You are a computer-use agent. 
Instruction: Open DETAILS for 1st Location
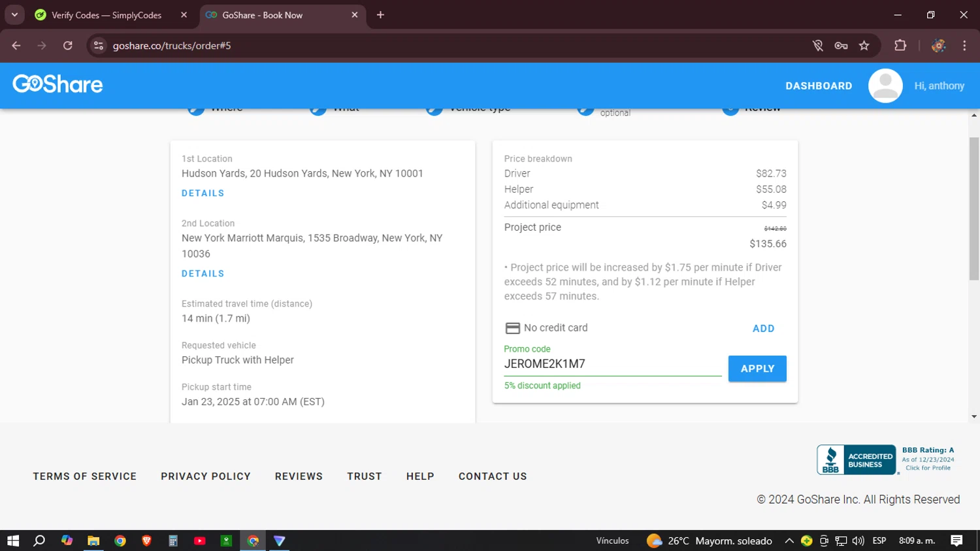coord(203,193)
